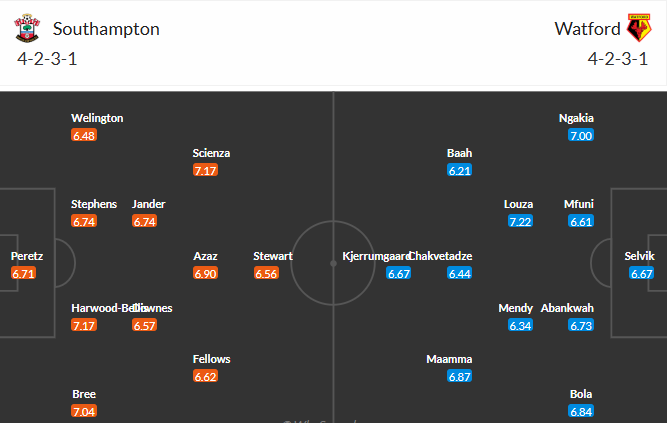This screenshot has width=667, height=423.
Task: Click the Southampton club crest icon
Action: tap(30, 28)
